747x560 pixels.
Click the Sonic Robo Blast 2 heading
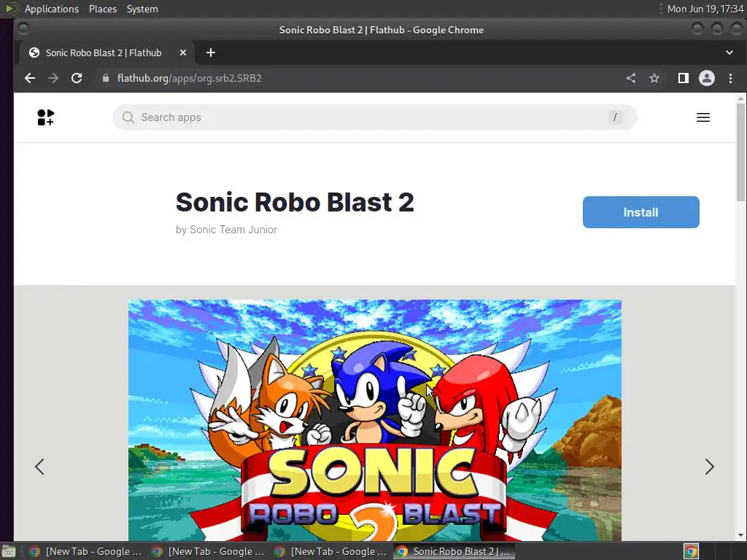pos(295,202)
